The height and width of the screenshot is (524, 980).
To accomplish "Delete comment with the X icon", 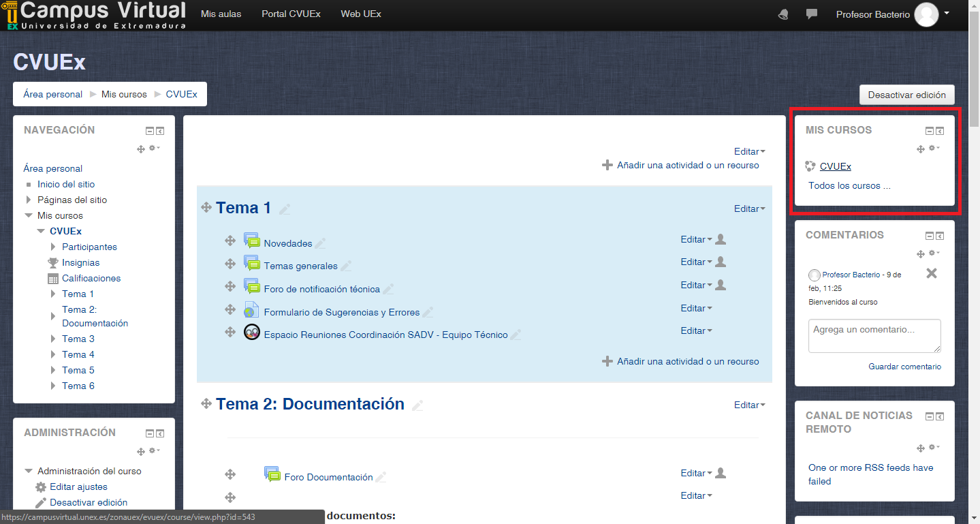I will 932,273.
